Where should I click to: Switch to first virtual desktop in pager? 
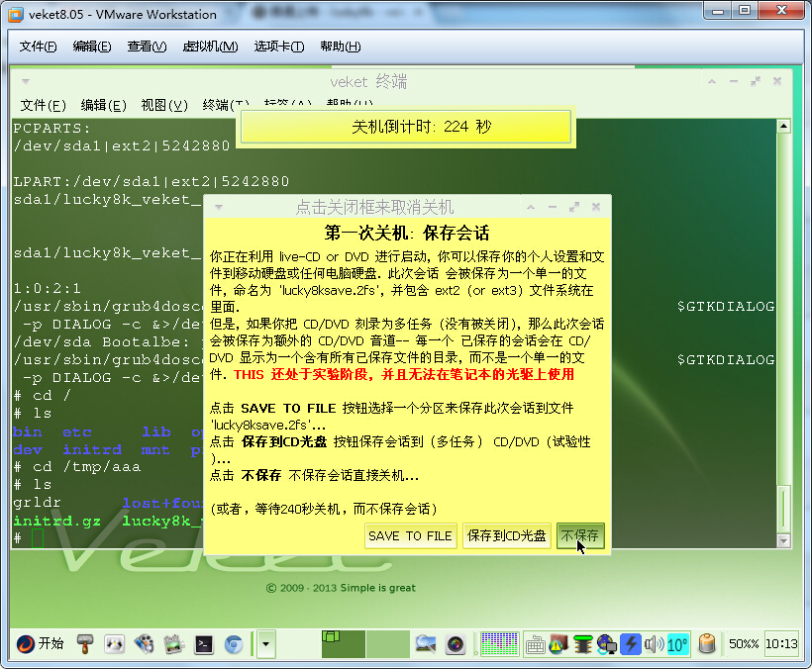point(344,643)
